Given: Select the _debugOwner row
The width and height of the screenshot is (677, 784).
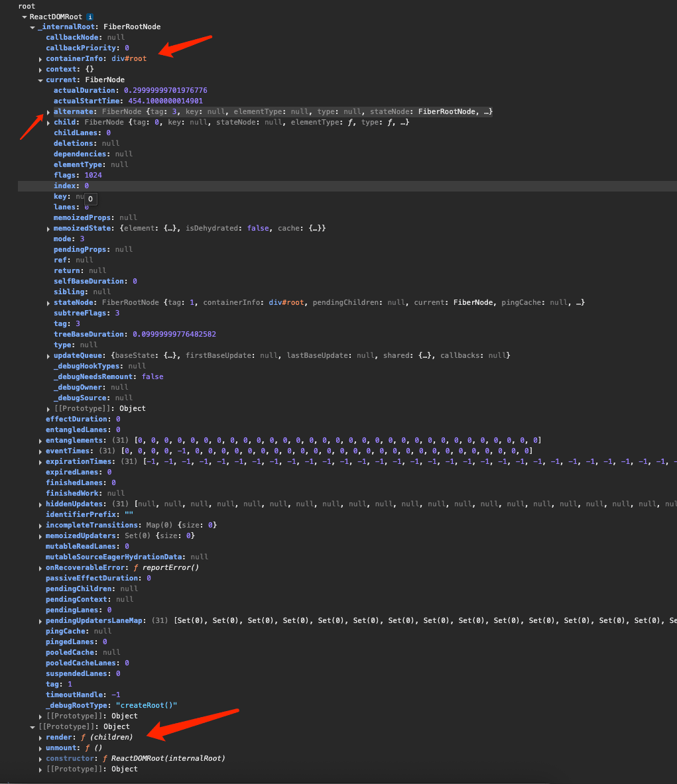Looking at the screenshot, I should 91,388.
